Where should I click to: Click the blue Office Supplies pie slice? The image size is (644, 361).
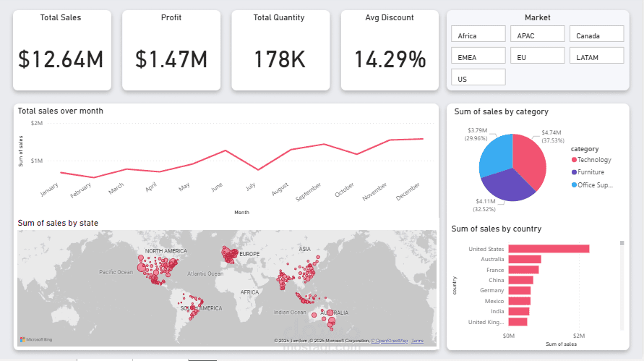[x=495, y=154]
